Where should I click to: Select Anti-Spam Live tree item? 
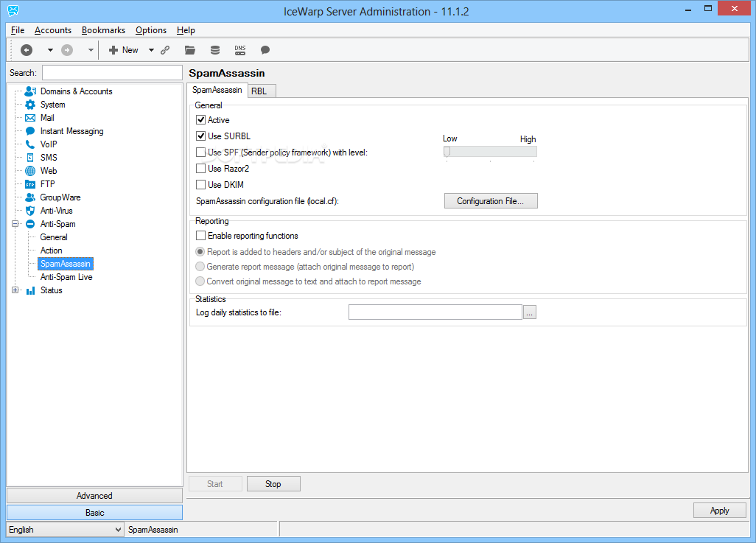66,277
